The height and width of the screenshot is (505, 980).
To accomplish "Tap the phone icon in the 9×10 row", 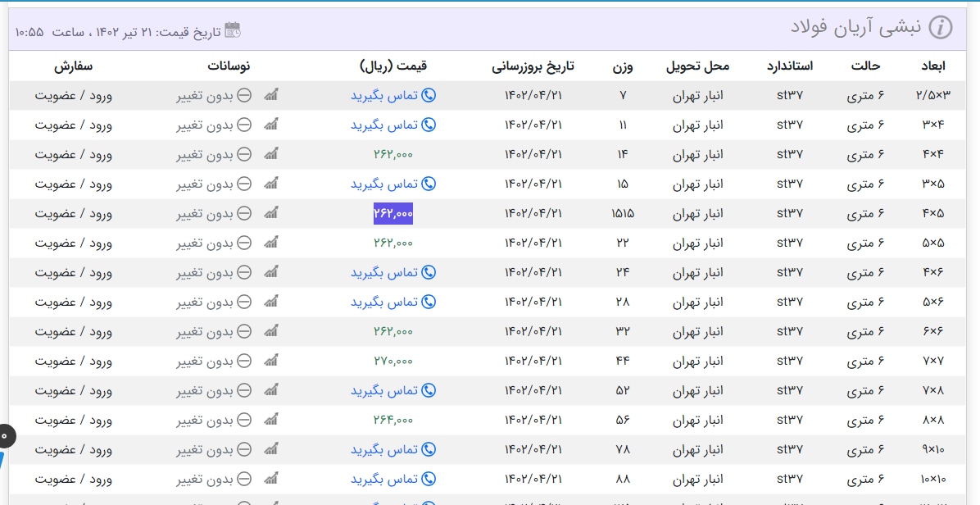I will (x=428, y=449).
